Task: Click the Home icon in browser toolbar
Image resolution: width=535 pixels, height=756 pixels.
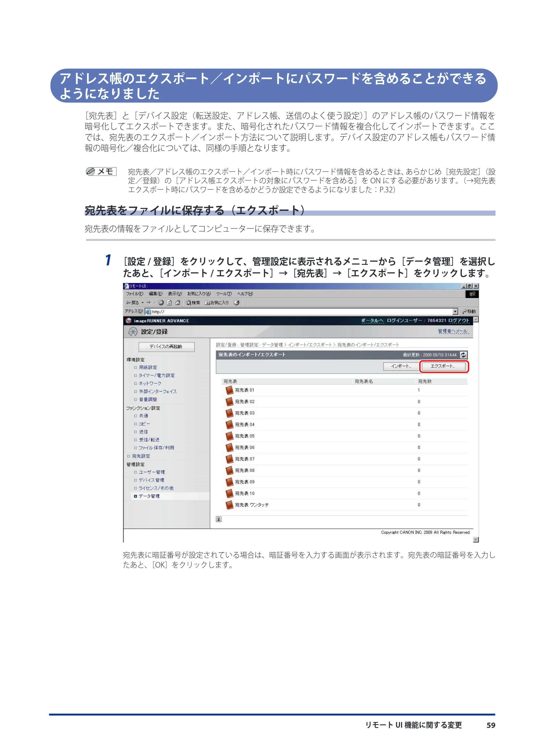Action: coord(178,303)
